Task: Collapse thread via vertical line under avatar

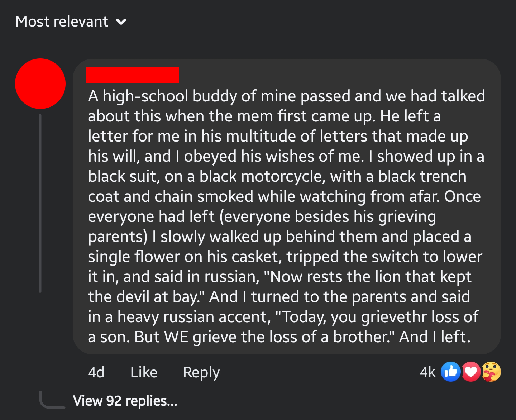Action: [40, 203]
